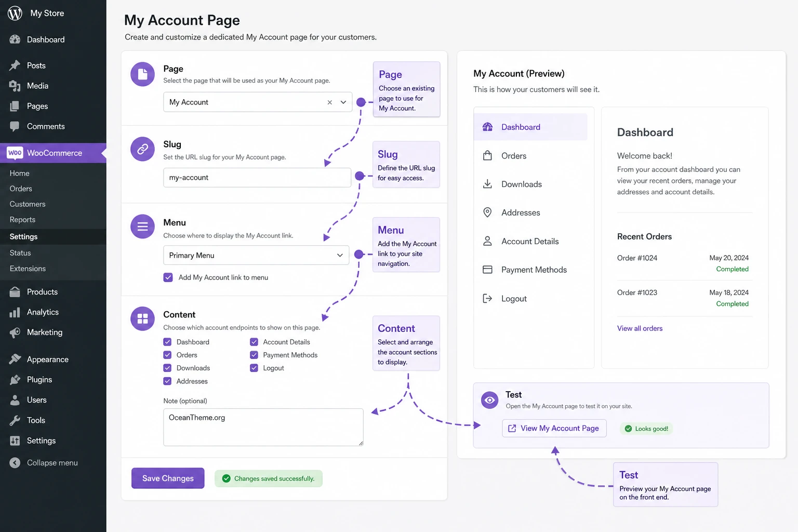Go to WooCommerce Customers submenu
The image size is (798, 532).
(x=28, y=204)
